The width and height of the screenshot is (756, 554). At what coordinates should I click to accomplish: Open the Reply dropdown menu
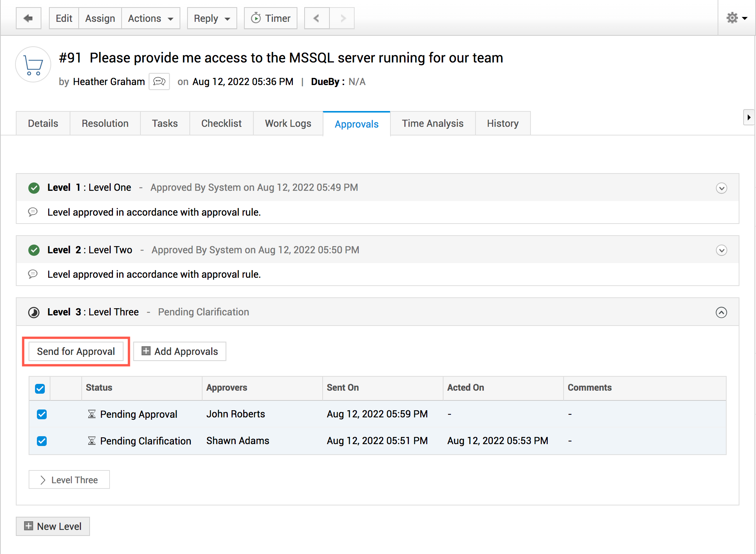212,18
